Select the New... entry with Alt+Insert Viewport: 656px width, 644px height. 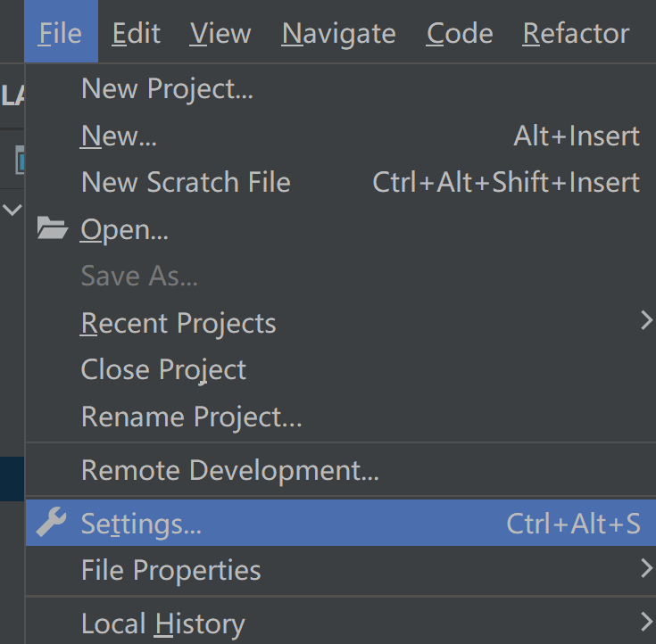[x=119, y=136]
